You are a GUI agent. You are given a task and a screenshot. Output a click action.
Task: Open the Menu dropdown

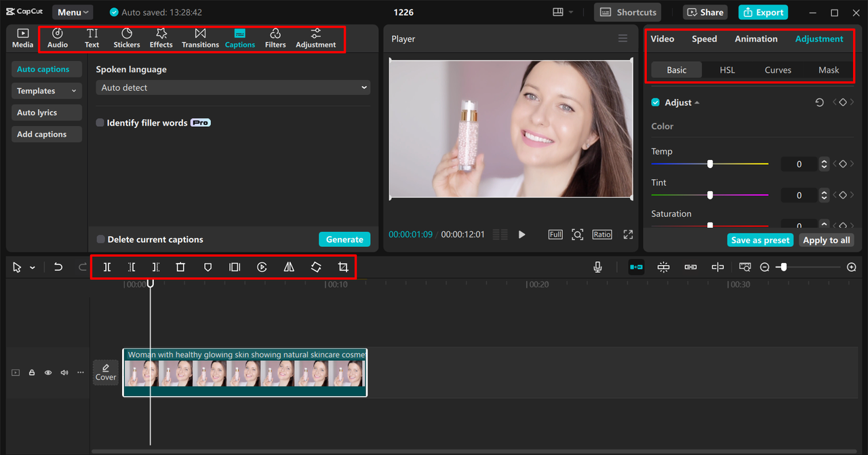click(x=73, y=12)
